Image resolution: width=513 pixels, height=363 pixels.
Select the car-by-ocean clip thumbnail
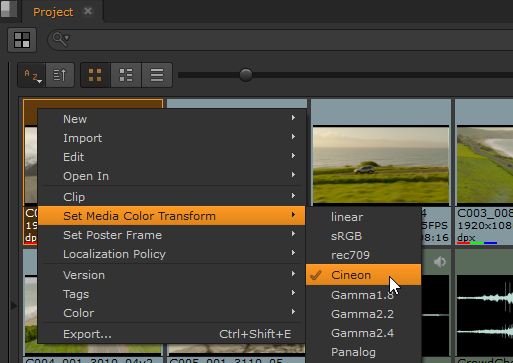tap(381, 165)
